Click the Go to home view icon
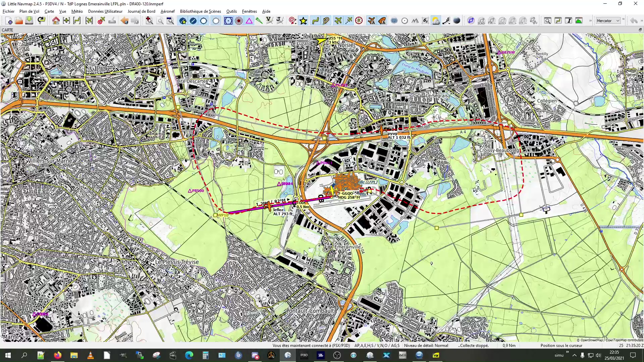The image size is (644, 362). [56, 21]
